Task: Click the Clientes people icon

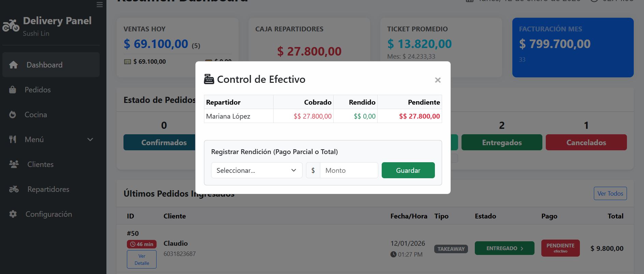Action: coord(14,164)
